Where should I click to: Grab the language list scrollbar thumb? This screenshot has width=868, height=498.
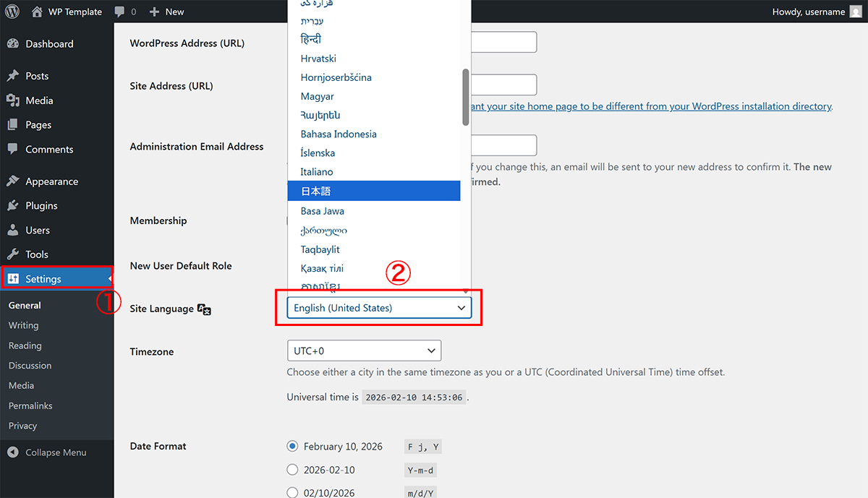465,98
